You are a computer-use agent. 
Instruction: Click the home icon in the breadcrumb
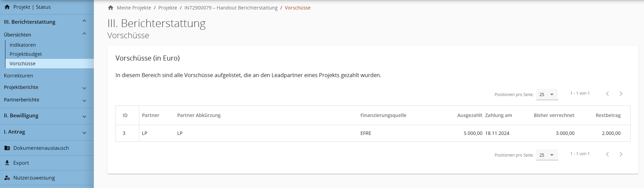110,8
